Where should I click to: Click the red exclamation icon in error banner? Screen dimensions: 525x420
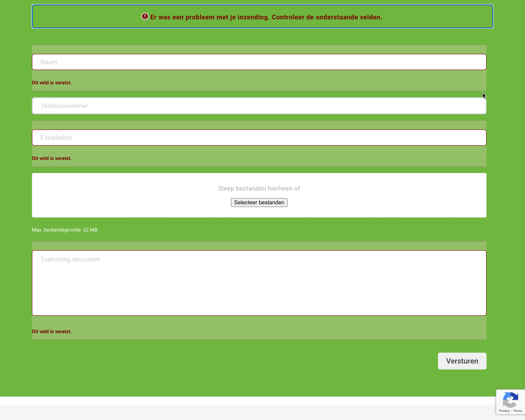[145, 16]
